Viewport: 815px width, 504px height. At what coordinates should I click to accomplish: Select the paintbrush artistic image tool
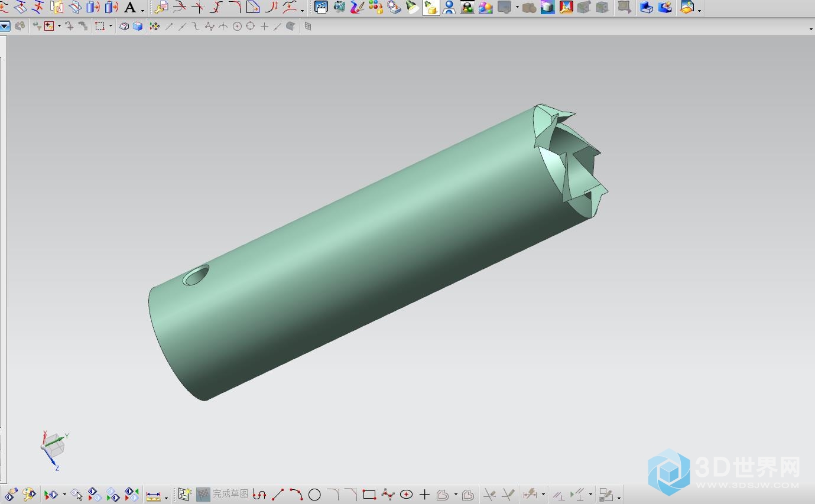click(x=358, y=8)
